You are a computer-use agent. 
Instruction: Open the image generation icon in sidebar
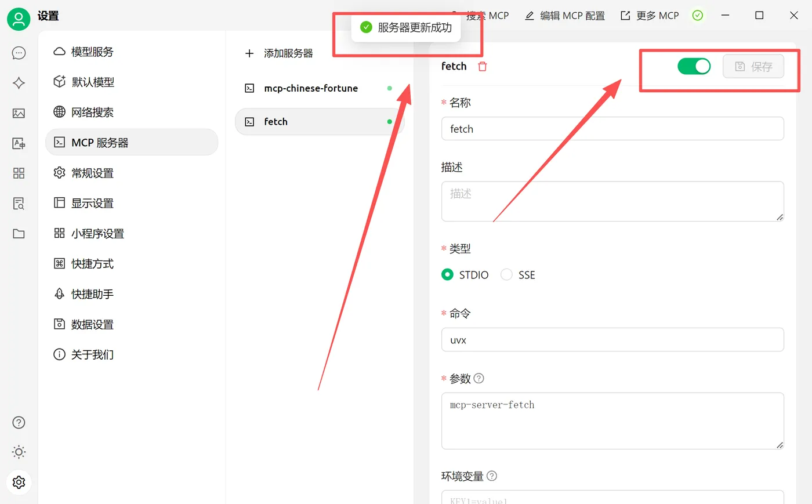coord(19,113)
